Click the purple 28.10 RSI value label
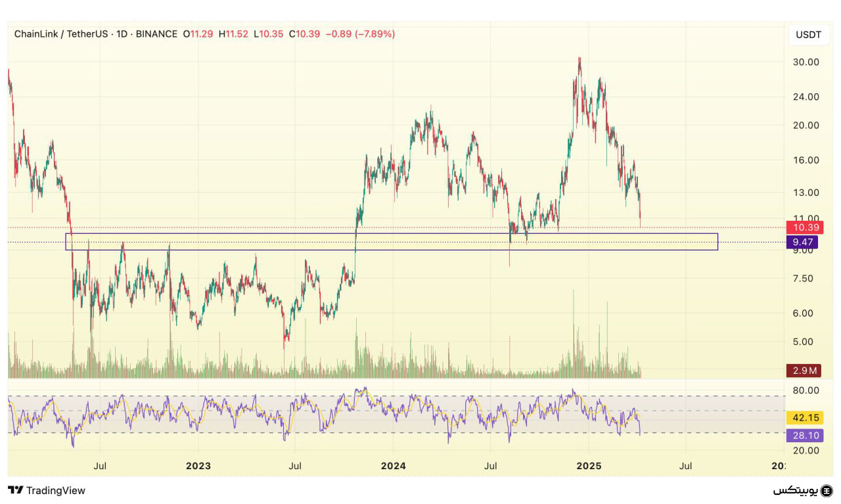841x504 pixels. (x=804, y=435)
